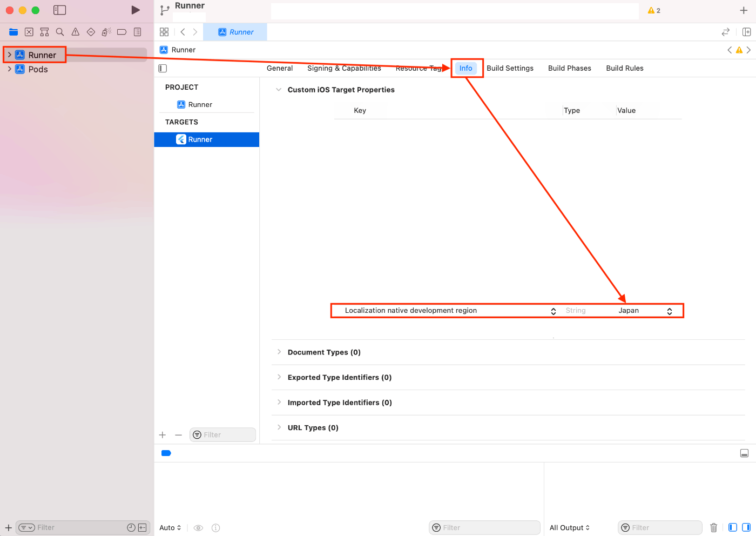756x536 pixels.
Task: Select Pods in the project navigator
Action: (38, 69)
